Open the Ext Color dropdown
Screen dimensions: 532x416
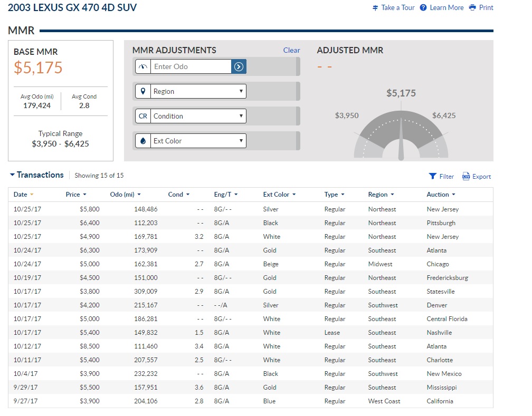click(x=198, y=141)
